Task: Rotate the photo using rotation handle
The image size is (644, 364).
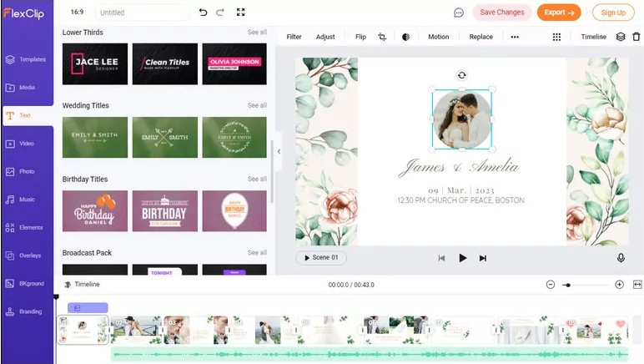Action: [461, 75]
